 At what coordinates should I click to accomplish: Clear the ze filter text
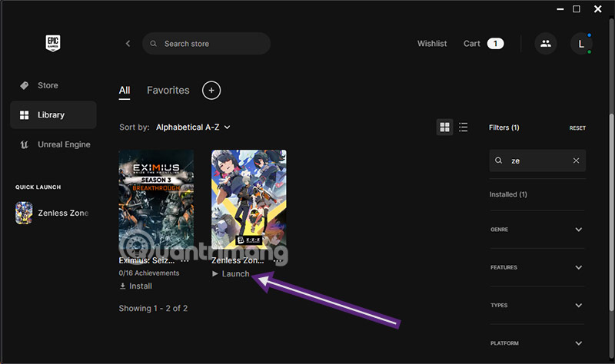tap(576, 160)
